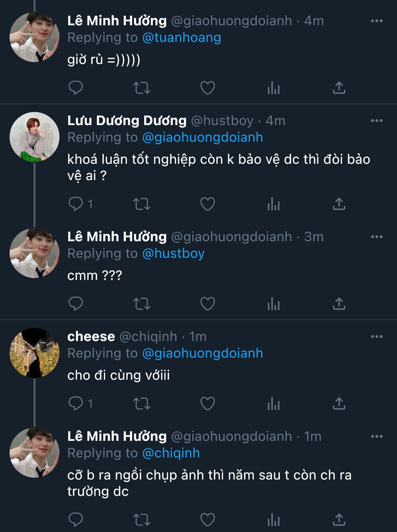View analytics for the "giờ rủ" tweet
The image size is (397, 532).
coord(274,88)
